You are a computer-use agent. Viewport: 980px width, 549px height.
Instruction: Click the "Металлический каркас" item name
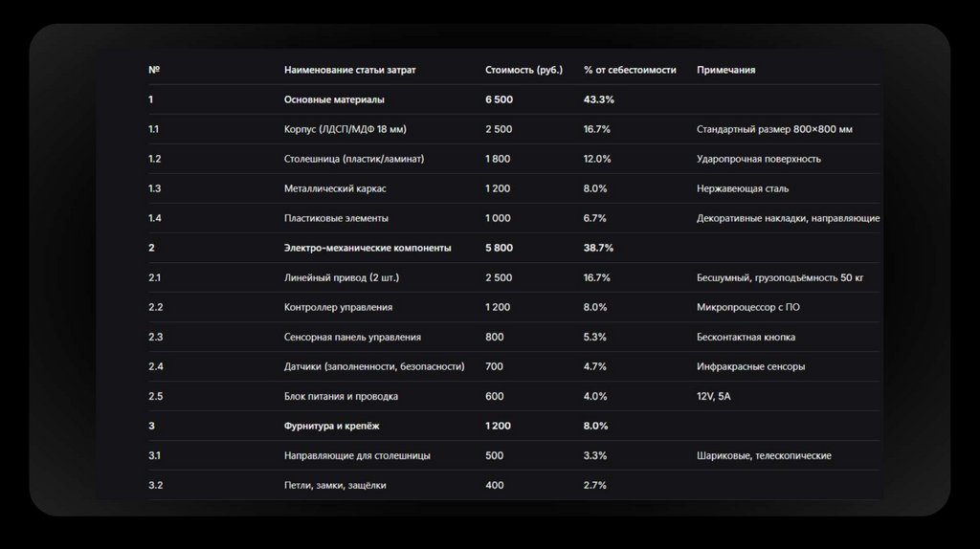(x=335, y=188)
